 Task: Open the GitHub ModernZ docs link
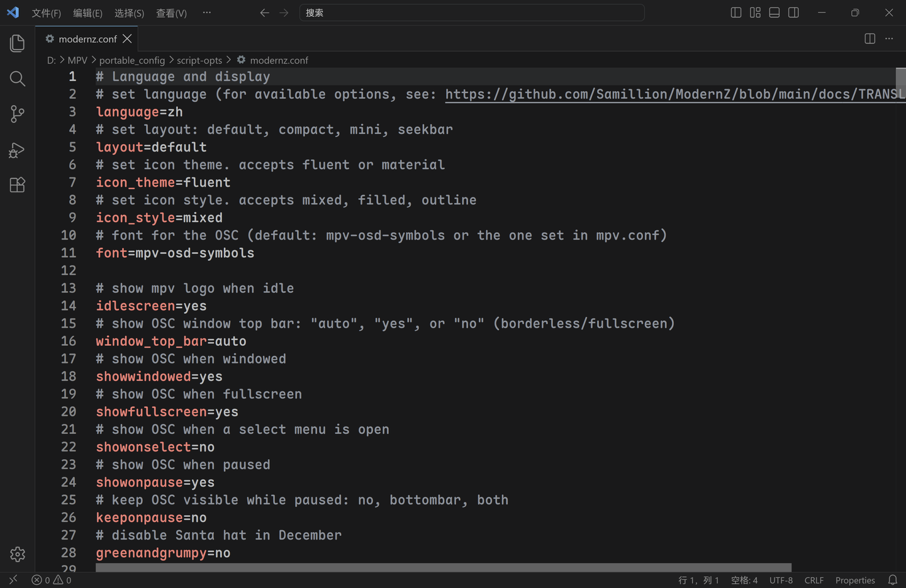point(675,94)
